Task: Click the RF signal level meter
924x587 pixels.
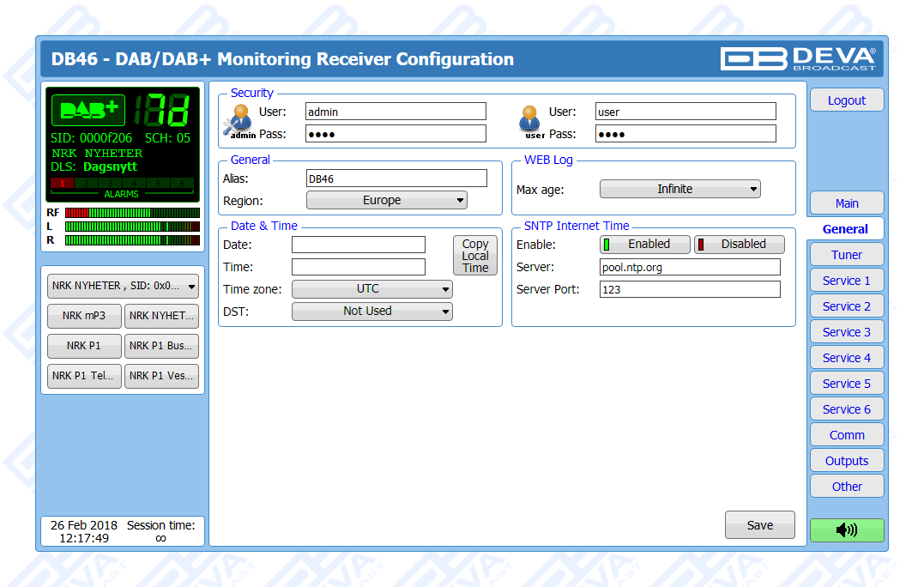Action: [132, 213]
